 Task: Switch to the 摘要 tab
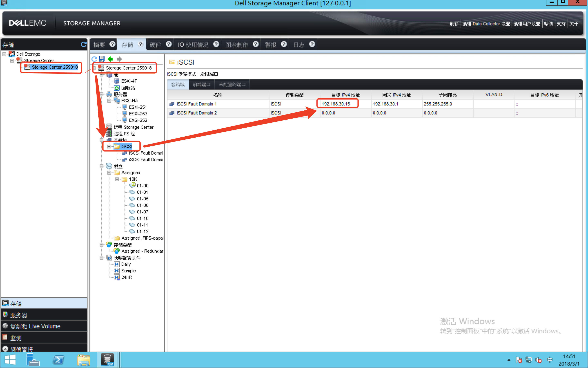(99, 45)
